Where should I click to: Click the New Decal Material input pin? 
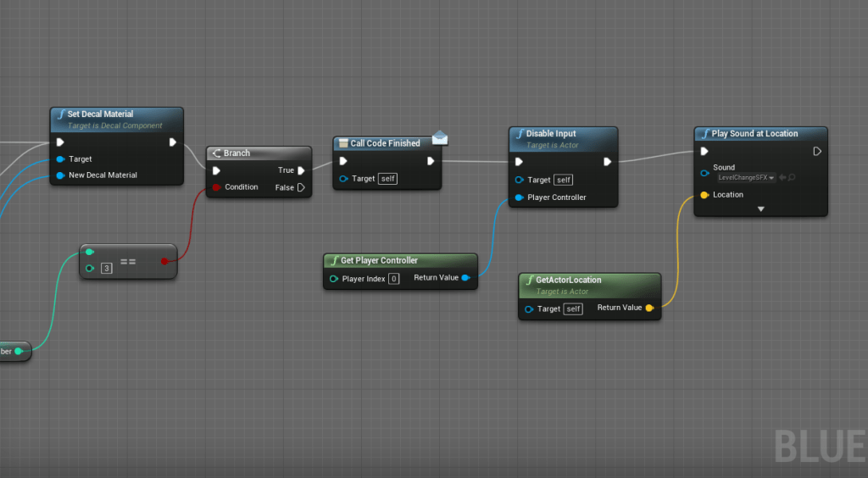pos(60,175)
